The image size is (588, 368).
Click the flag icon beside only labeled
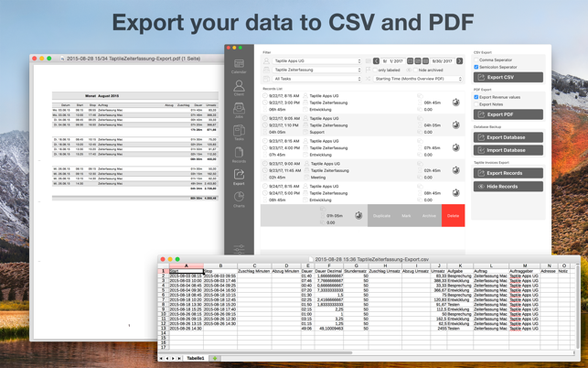[x=369, y=70]
